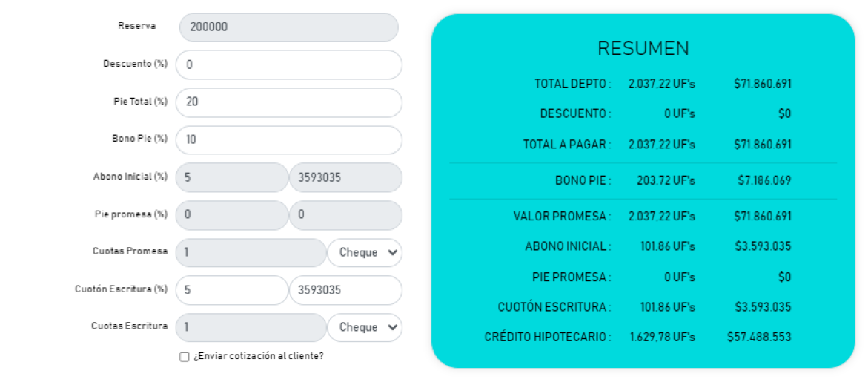This screenshot has width=868, height=382.
Task: Click the Cuotas Escritura number field
Action: click(251, 327)
